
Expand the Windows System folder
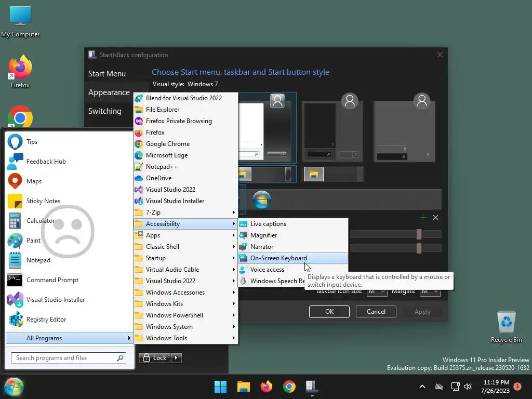pyautogui.click(x=185, y=327)
